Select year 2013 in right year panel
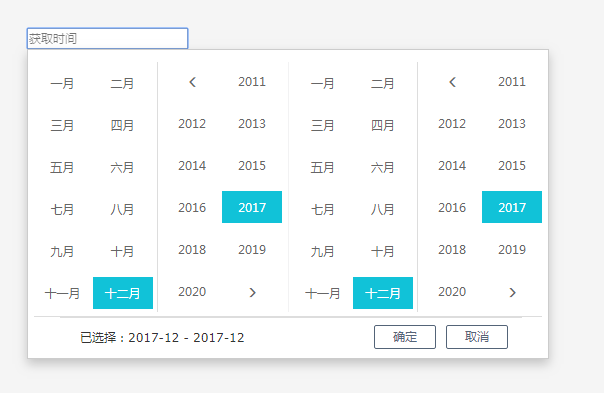The width and height of the screenshot is (604, 393). [512, 124]
